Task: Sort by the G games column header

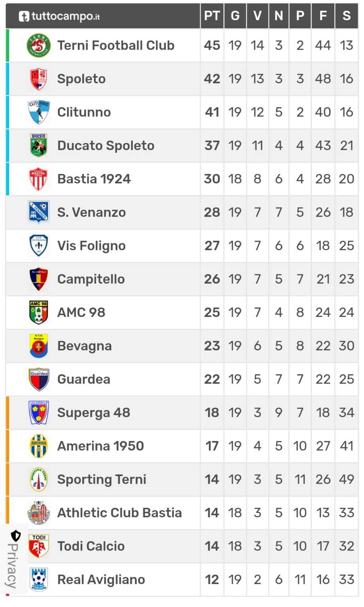Action: (x=235, y=16)
